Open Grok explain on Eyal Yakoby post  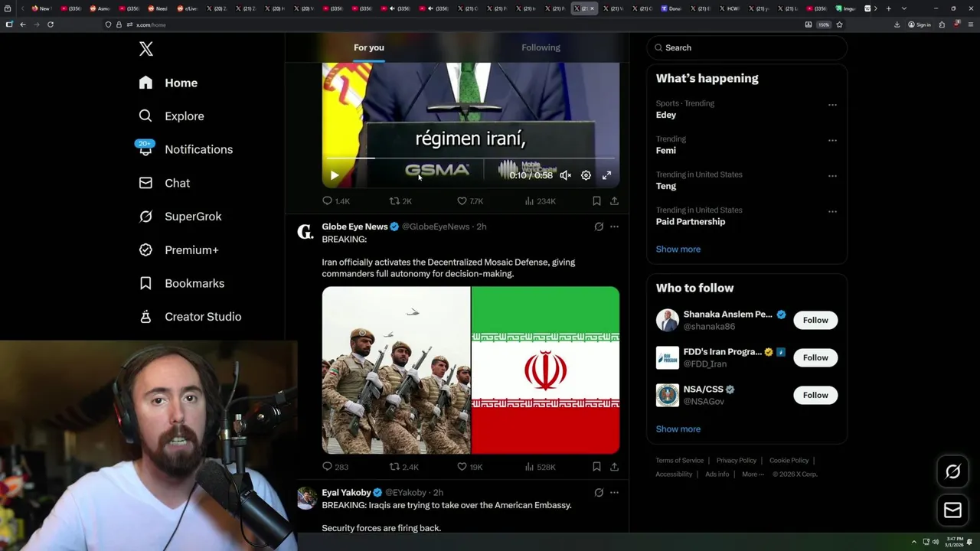click(599, 493)
